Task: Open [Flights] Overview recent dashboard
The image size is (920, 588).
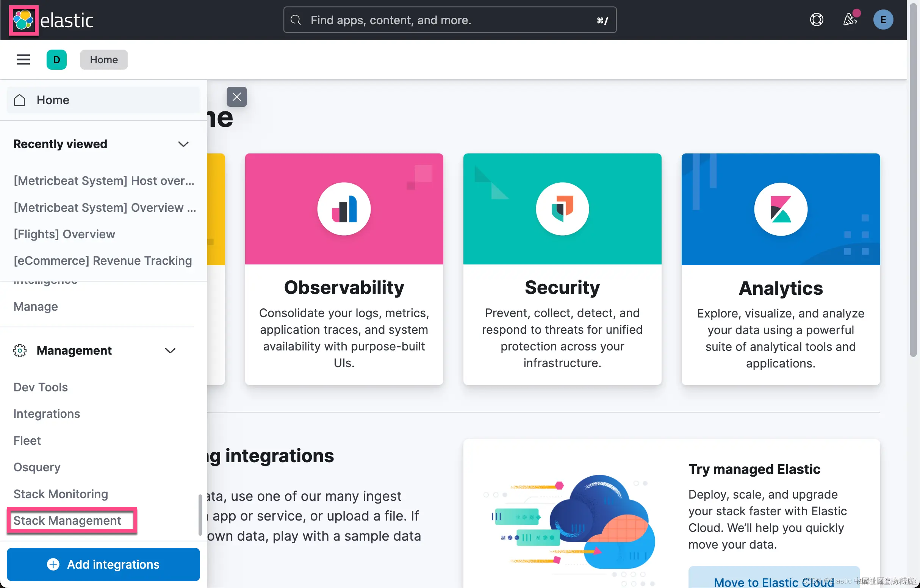Action: 64,234
